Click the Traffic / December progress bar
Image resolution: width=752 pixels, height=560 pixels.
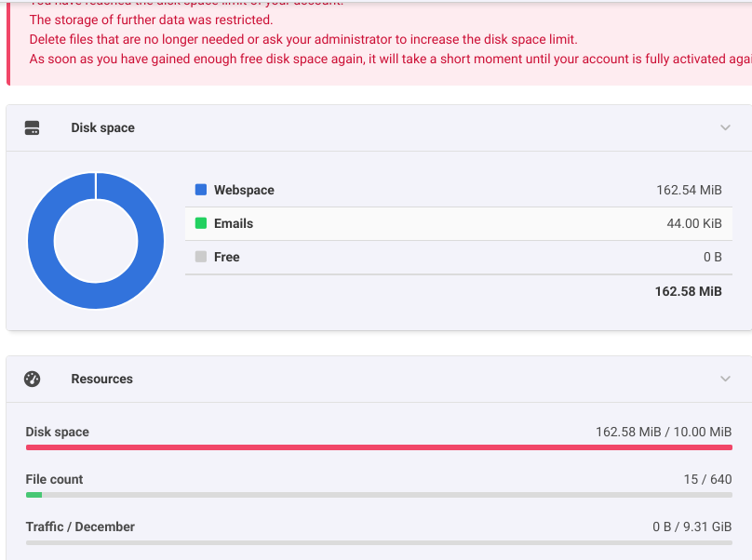pos(378,542)
